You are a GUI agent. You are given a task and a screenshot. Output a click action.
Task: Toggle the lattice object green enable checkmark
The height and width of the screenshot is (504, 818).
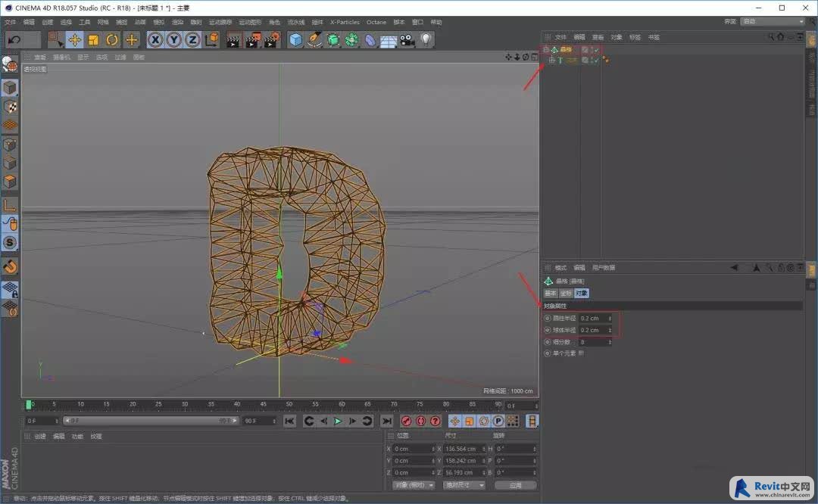click(x=596, y=50)
